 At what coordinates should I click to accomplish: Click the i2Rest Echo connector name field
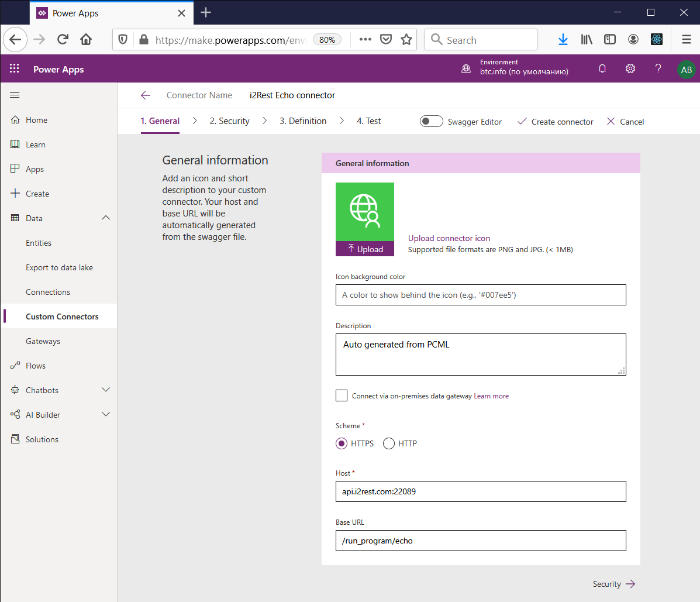(x=292, y=95)
